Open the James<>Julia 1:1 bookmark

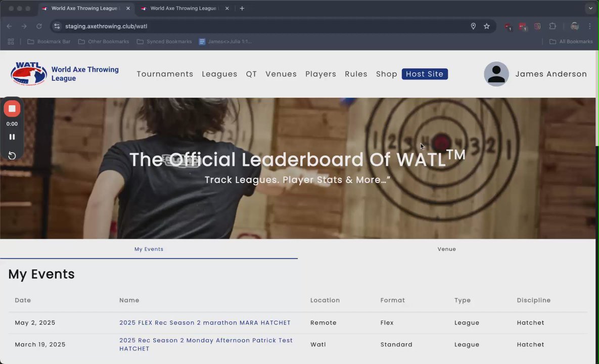[x=225, y=41]
